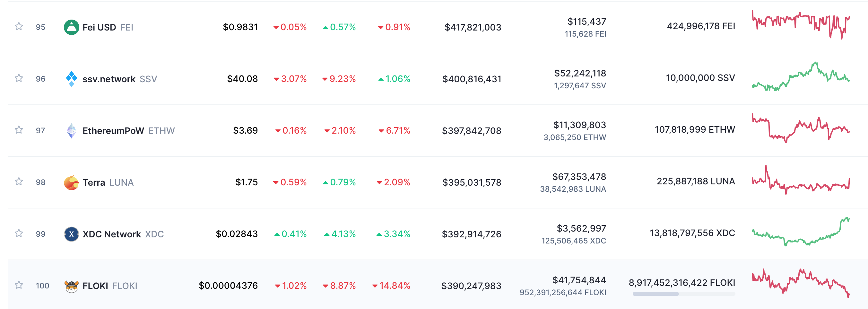
Task: Click the FLOKI circulating supply progress bar
Action: (x=683, y=294)
